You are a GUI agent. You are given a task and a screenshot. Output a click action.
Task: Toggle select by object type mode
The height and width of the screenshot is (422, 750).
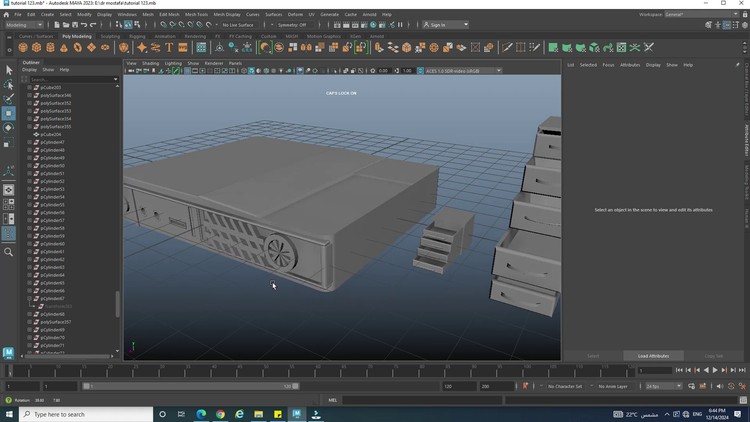pos(128,25)
